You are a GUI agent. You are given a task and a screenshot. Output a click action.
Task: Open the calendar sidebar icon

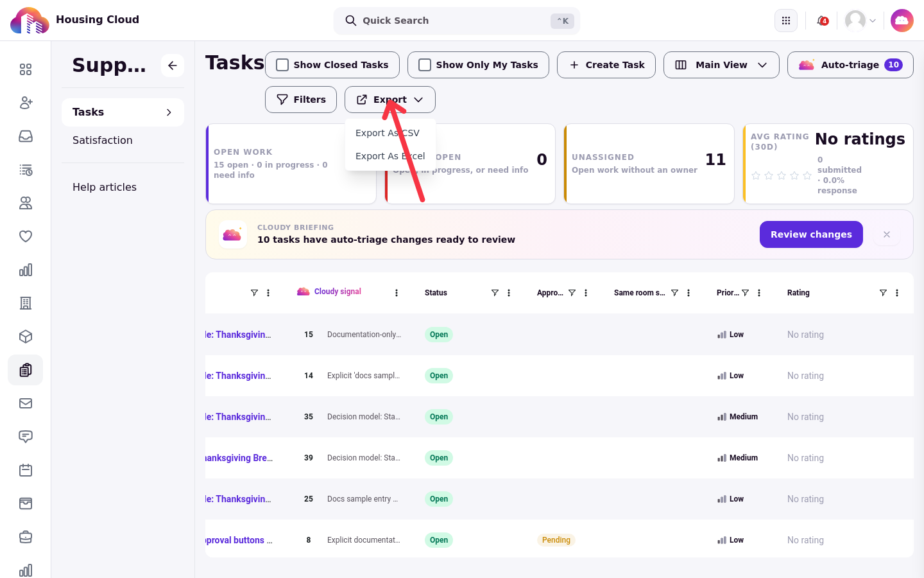pyautogui.click(x=26, y=470)
